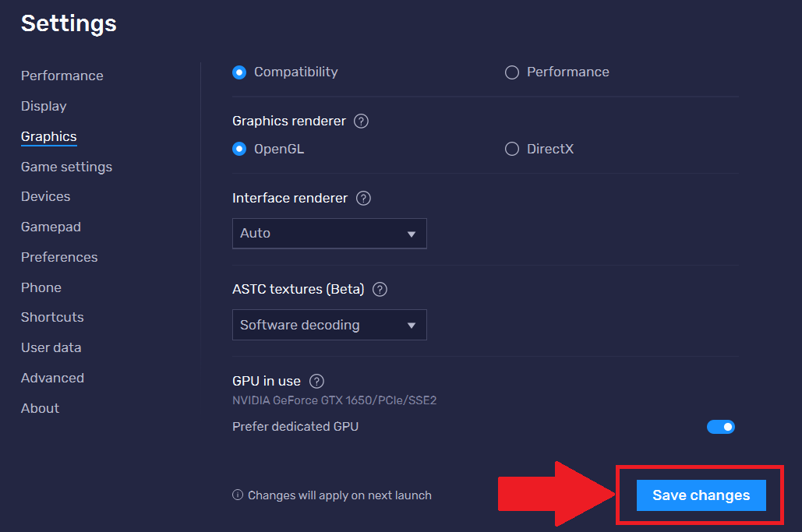Viewport: 802px width, 532px height.
Task: Open the Interface renderer dropdown set to Auto
Action: point(329,233)
